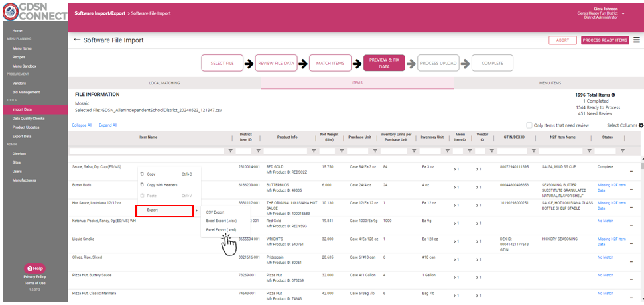Viewport: 644px width, 305px height.
Task: Open Data Quality Checks in the sidebar
Action: 29,119
